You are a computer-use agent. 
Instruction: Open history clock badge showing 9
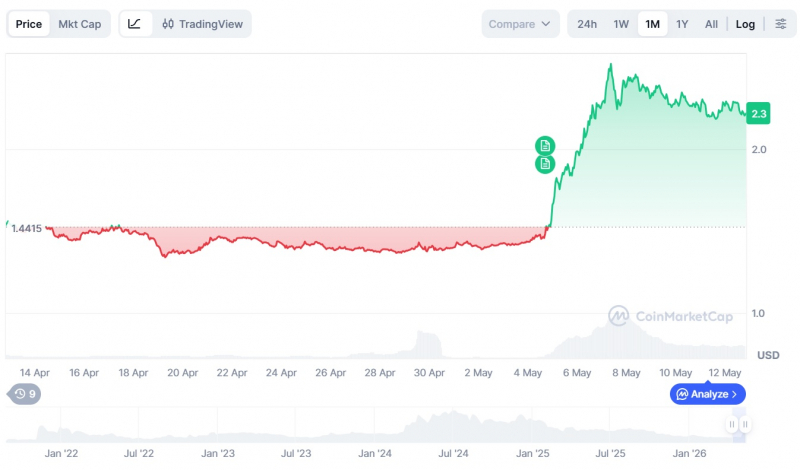click(x=24, y=394)
